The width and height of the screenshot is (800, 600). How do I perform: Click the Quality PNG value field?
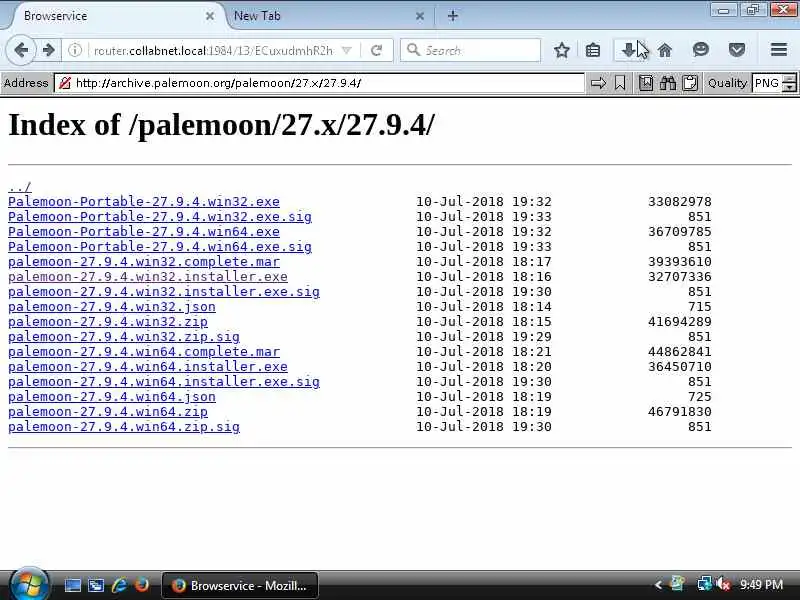click(x=768, y=83)
